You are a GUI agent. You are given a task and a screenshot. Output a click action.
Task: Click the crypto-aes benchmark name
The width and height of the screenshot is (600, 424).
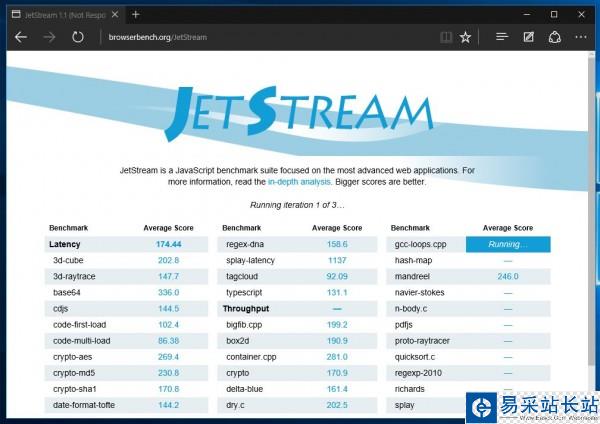click(72, 357)
